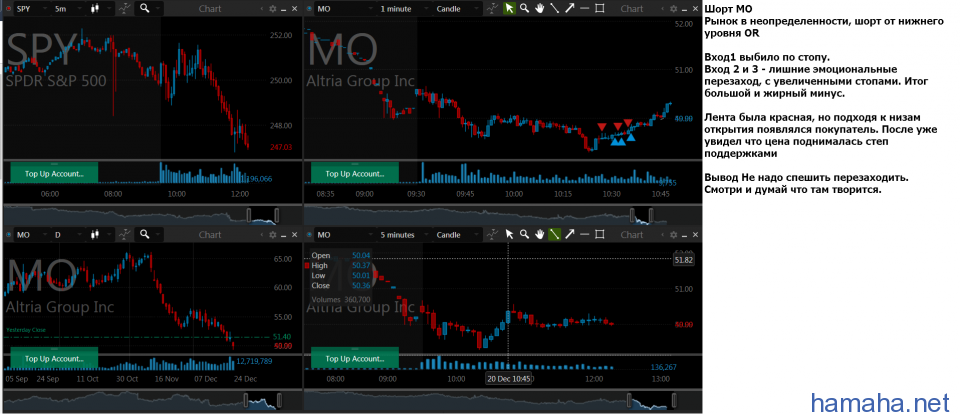Viewport: 960px width, 414px height.
Task: Pick the trend line tool in MO 1 minute chart
Action: (555, 9)
